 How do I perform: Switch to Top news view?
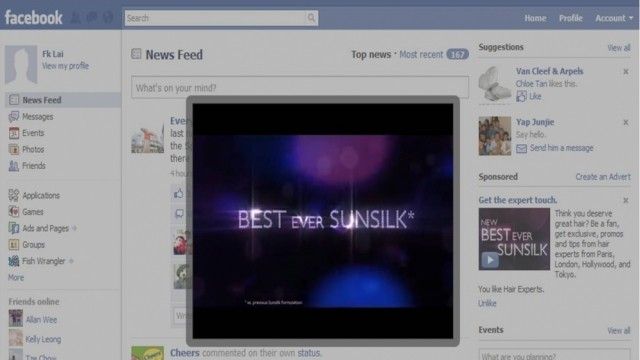[371, 54]
